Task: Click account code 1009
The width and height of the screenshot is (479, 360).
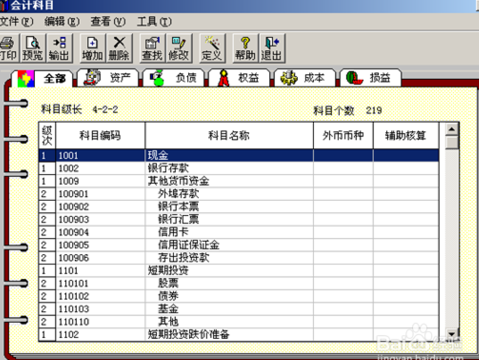Action: 68,181
